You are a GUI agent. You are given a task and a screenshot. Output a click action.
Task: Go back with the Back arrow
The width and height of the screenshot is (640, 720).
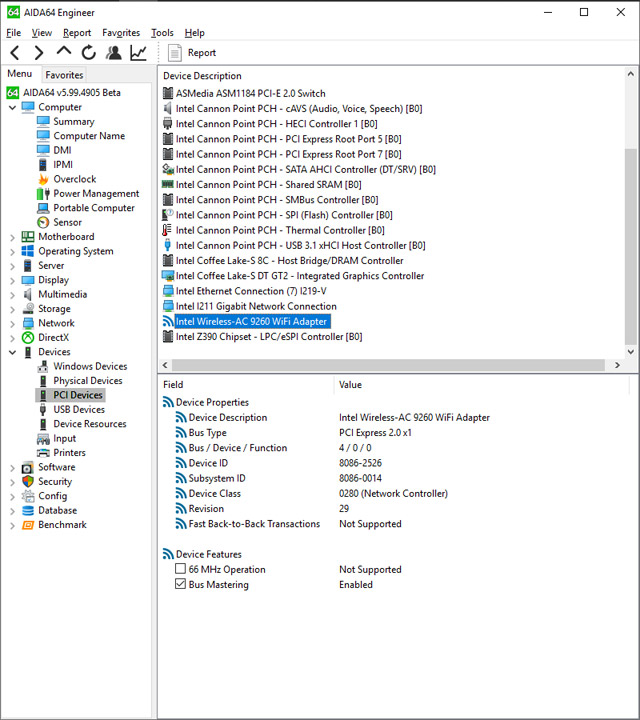pos(15,53)
